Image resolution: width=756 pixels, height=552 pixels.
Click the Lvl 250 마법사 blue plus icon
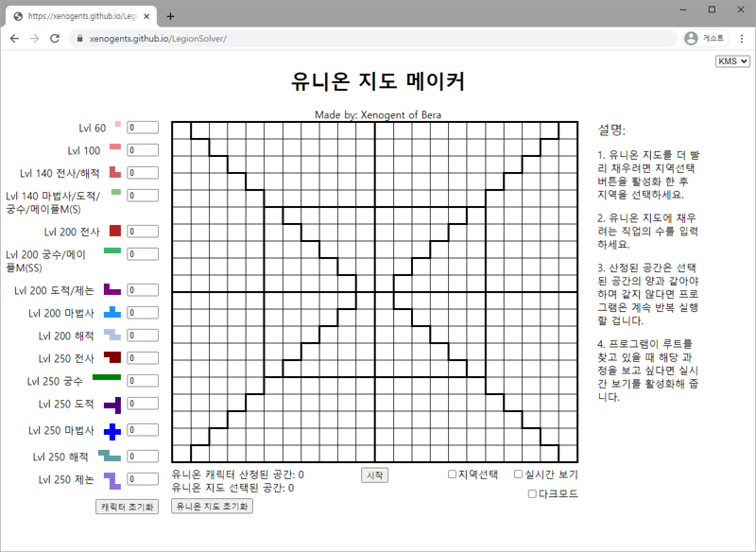pos(112,431)
